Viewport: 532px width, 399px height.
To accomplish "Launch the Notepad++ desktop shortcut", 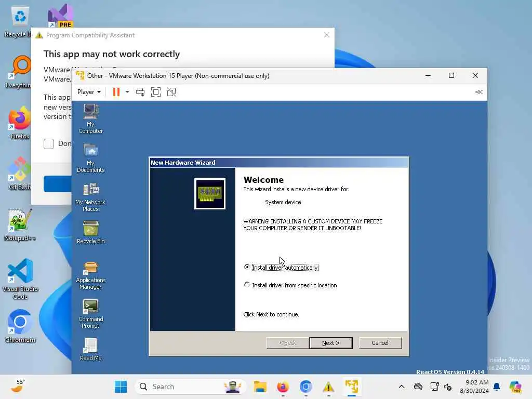I will 19,224.
